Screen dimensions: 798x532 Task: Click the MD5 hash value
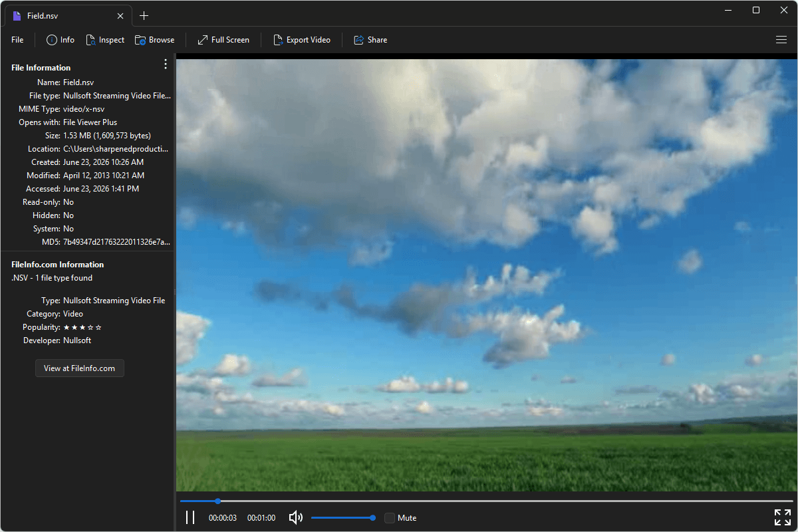coord(116,242)
